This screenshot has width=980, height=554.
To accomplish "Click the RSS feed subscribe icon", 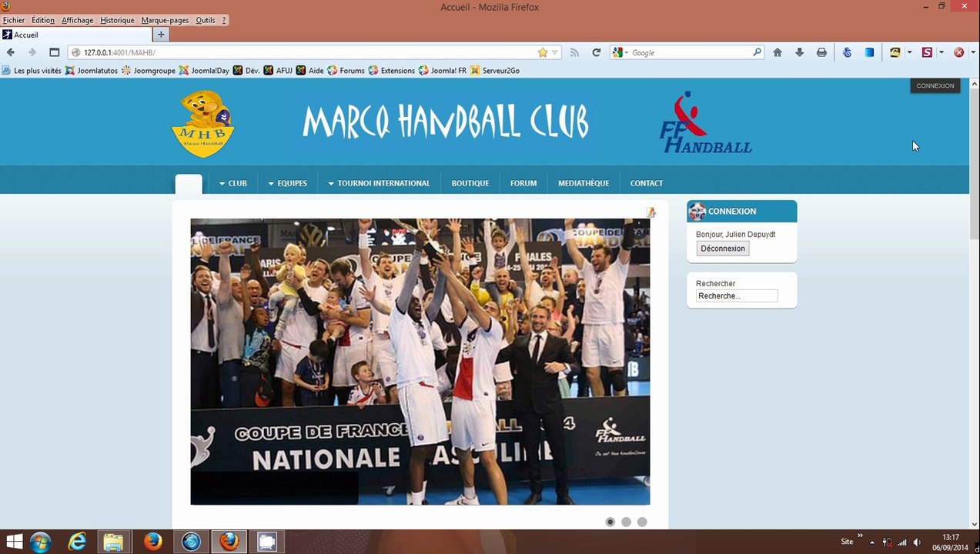I will tap(574, 52).
